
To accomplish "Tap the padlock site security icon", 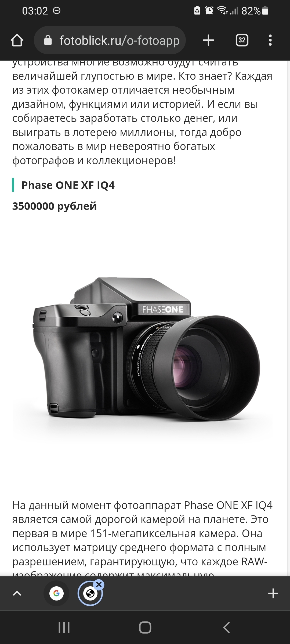I will 48,40.
